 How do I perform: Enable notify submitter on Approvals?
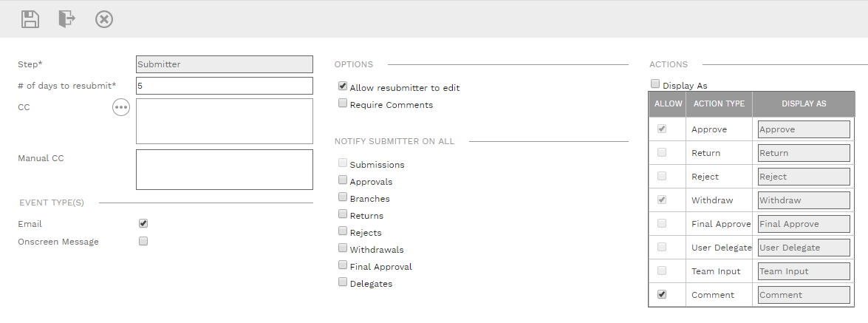[343, 180]
